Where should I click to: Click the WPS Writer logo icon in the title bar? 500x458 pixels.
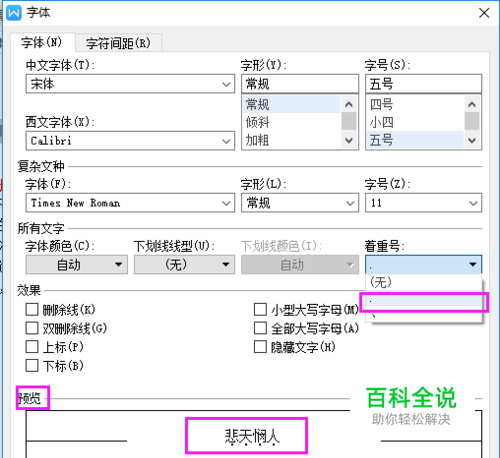[14, 13]
